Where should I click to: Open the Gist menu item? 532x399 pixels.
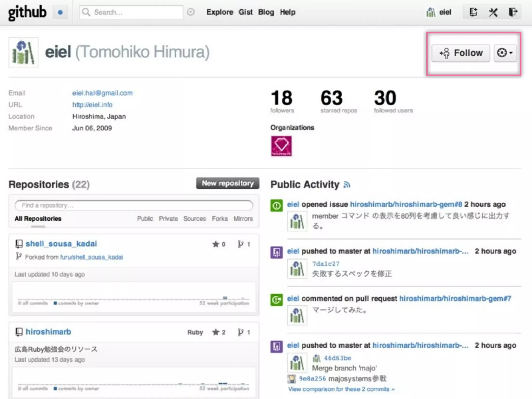click(245, 12)
